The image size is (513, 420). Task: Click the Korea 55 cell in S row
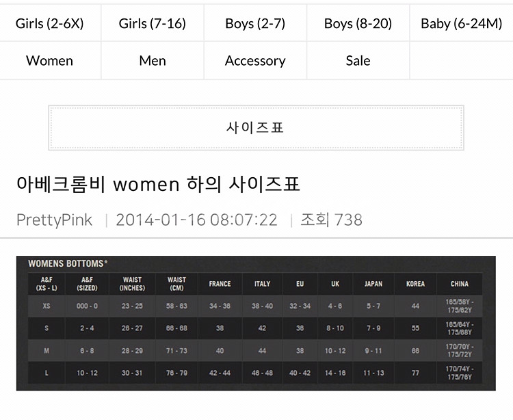point(415,328)
